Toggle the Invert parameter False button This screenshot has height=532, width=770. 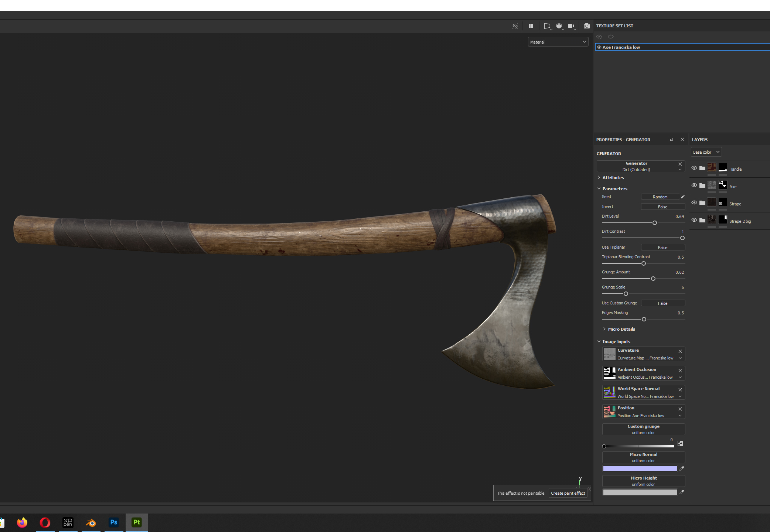(662, 207)
